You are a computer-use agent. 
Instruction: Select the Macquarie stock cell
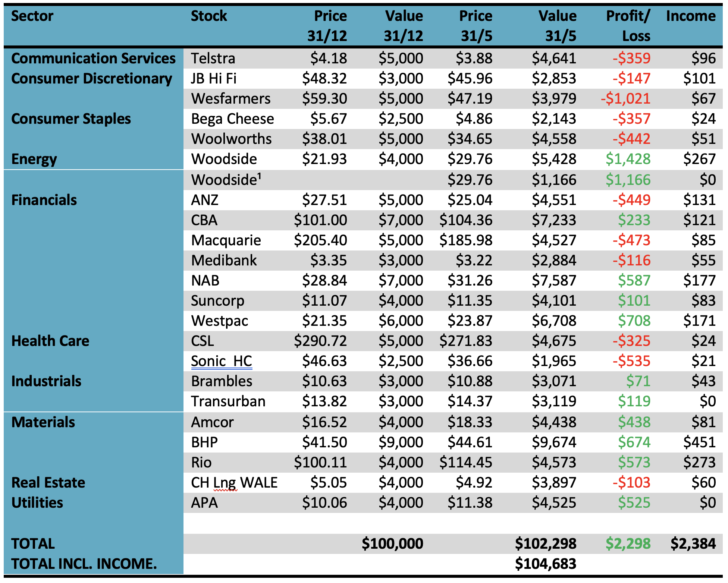(226, 240)
